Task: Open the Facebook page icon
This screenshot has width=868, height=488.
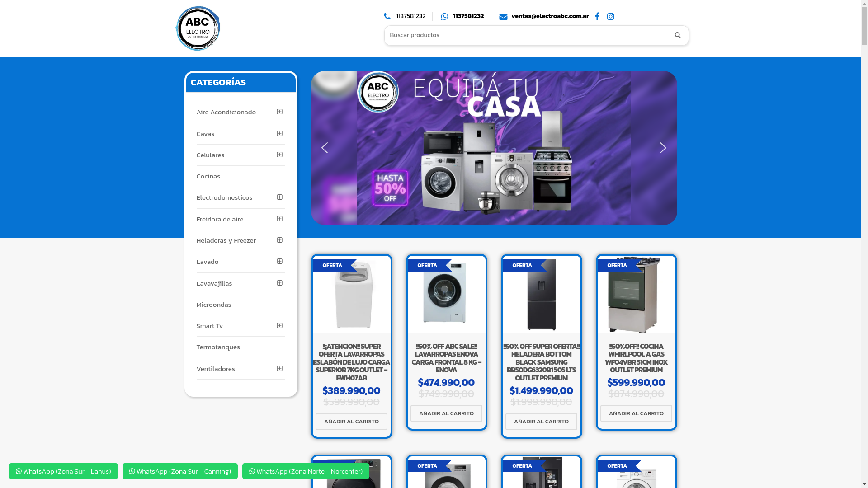Action: pos(597,16)
